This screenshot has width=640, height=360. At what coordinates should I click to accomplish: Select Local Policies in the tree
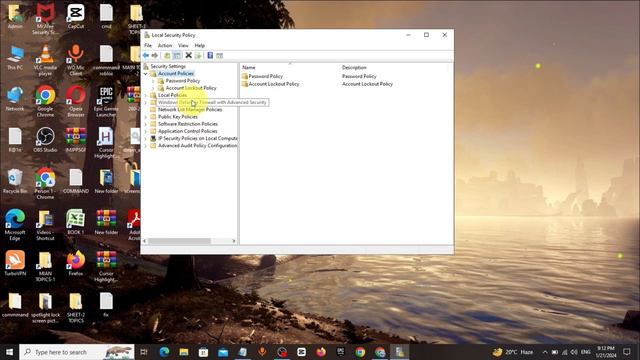tap(172, 95)
